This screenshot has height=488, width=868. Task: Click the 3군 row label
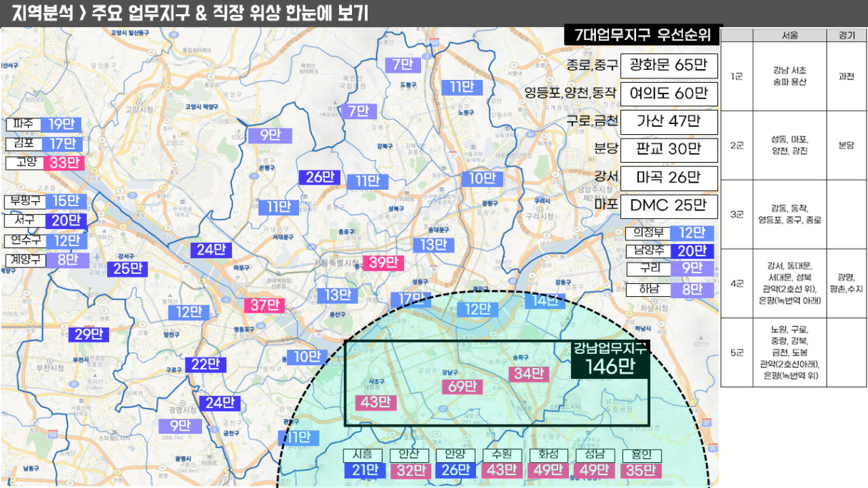tap(737, 214)
